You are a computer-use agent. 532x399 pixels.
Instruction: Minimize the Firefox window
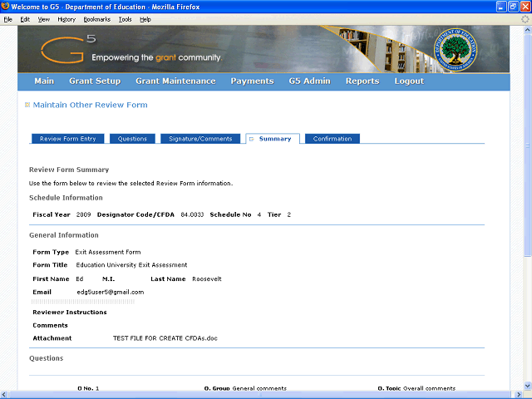[501, 7]
